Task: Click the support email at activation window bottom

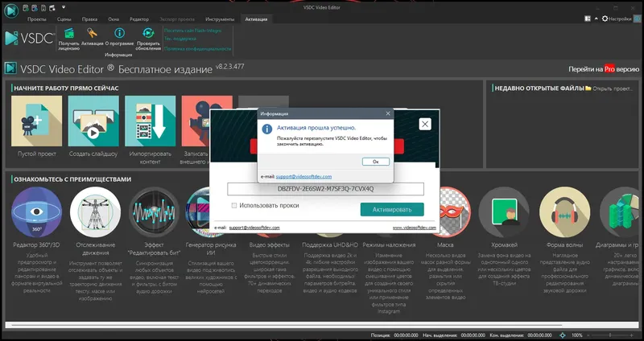Action: point(254,228)
